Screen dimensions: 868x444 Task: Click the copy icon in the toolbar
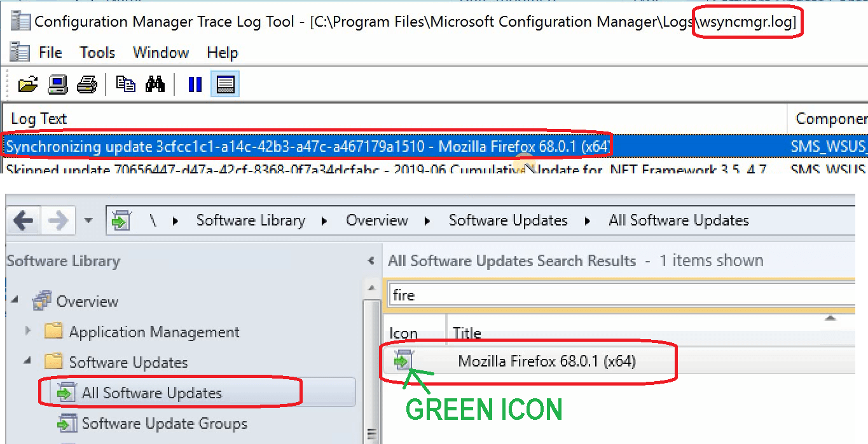pyautogui.click(x=125, y=83)
